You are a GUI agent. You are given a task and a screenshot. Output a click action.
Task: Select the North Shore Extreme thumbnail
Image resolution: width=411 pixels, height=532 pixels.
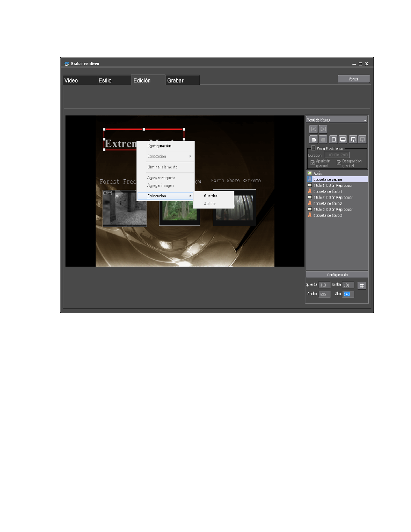234,208
